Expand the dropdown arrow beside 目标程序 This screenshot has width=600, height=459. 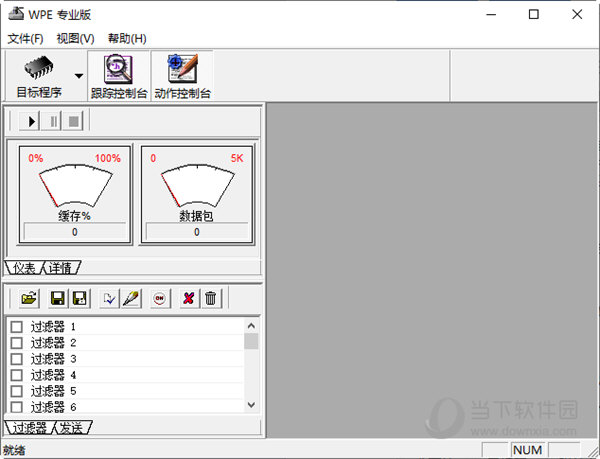(79, 76)
